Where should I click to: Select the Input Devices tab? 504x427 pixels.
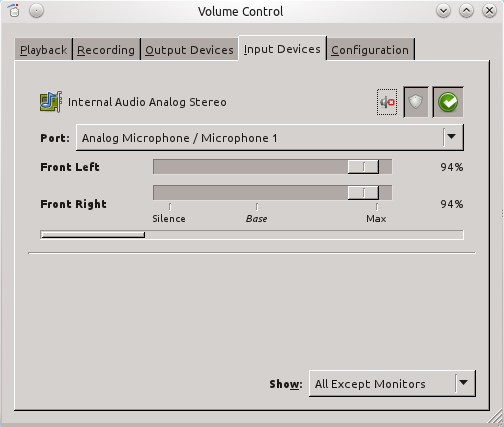click(x=282, y=49)
